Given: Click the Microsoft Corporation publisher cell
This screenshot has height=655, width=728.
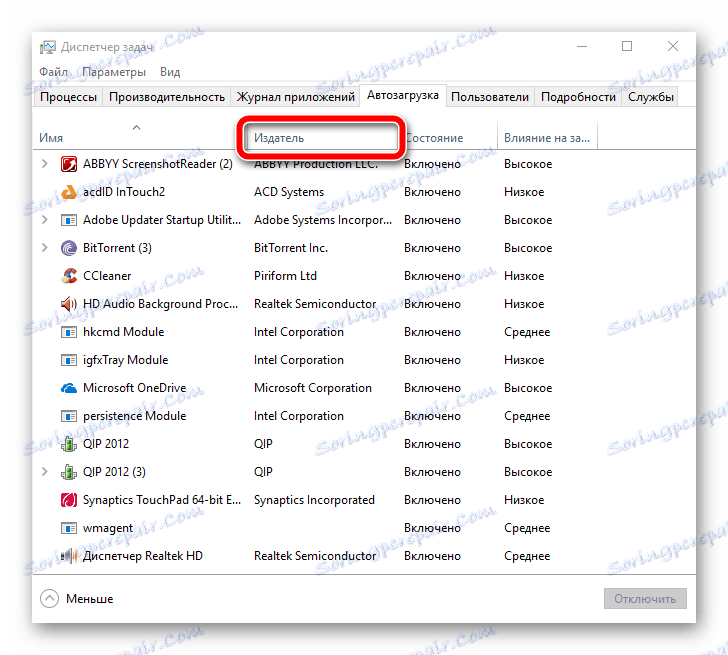Looking at the screenshot, I should click(312, 388).
